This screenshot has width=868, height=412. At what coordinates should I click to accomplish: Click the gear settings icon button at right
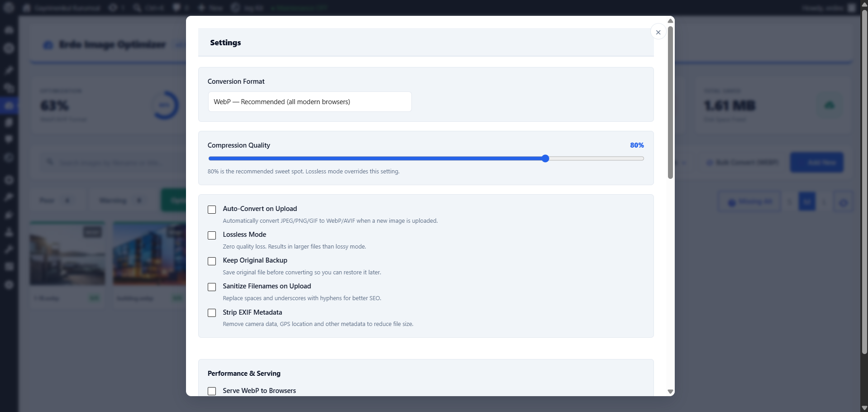pyautogui.click(x=843, y=202)
